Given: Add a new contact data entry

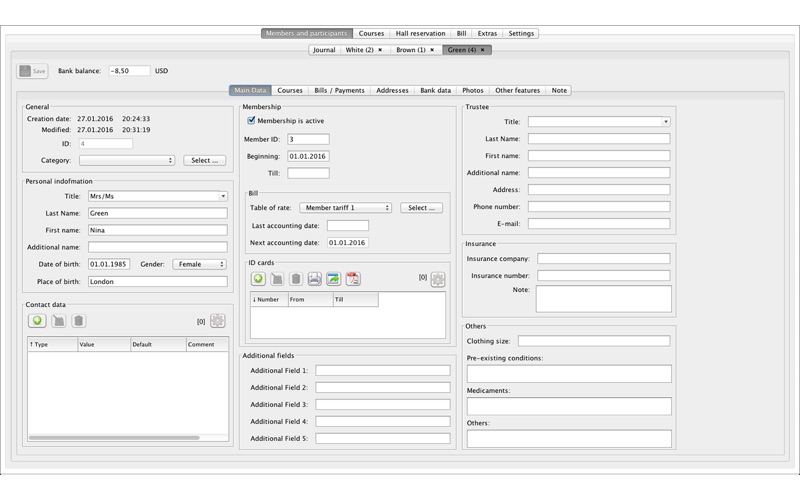Looking at the screenshot, I should pyautogui.click(x=37, y=321).
